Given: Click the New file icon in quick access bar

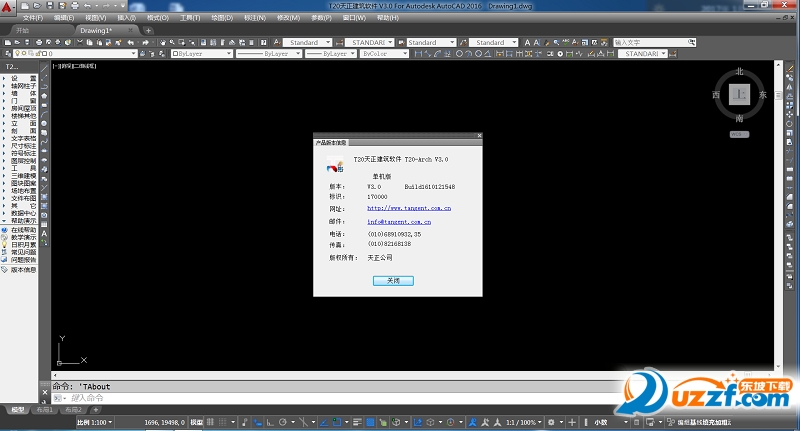Looking at the screenshot, I should [x=26, y=6].
